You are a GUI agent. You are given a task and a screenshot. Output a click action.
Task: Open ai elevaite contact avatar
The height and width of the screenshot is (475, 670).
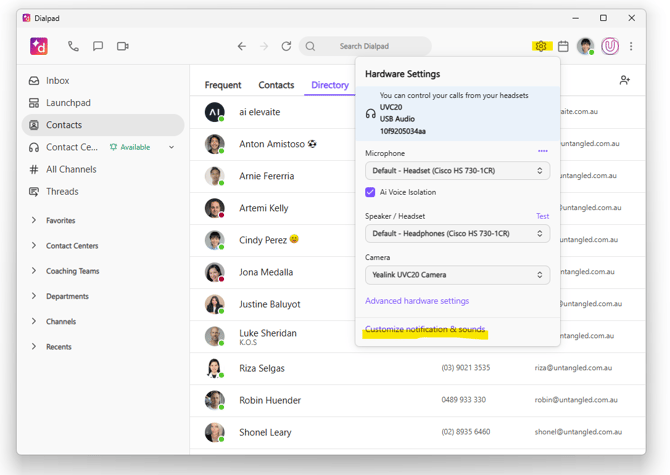coord(215,112)
